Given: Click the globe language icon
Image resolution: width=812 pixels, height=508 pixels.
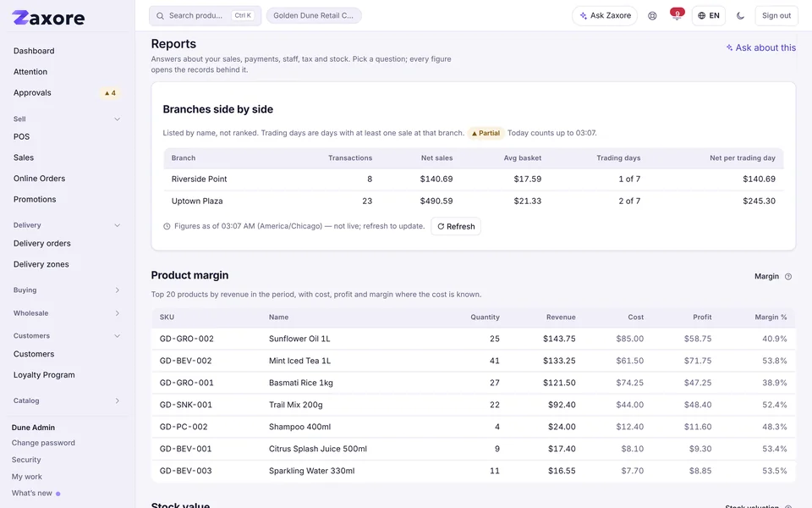Looking at the screenshot, I should click(x=702, y=15).
